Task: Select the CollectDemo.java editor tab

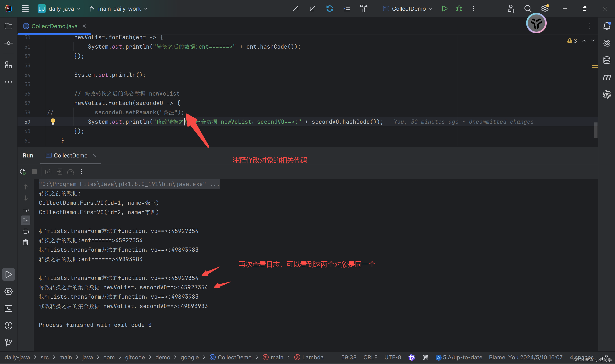Action: [x=54, y=26]
